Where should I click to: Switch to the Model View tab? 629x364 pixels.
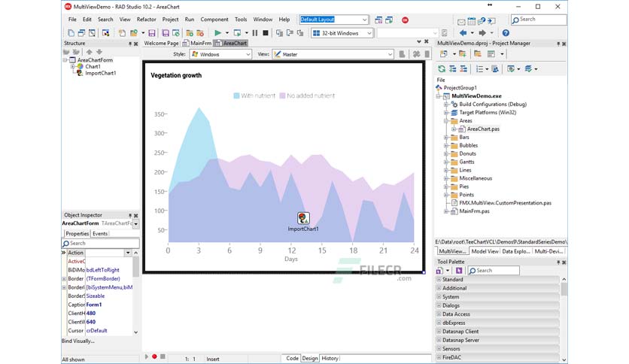pos(485,251)
